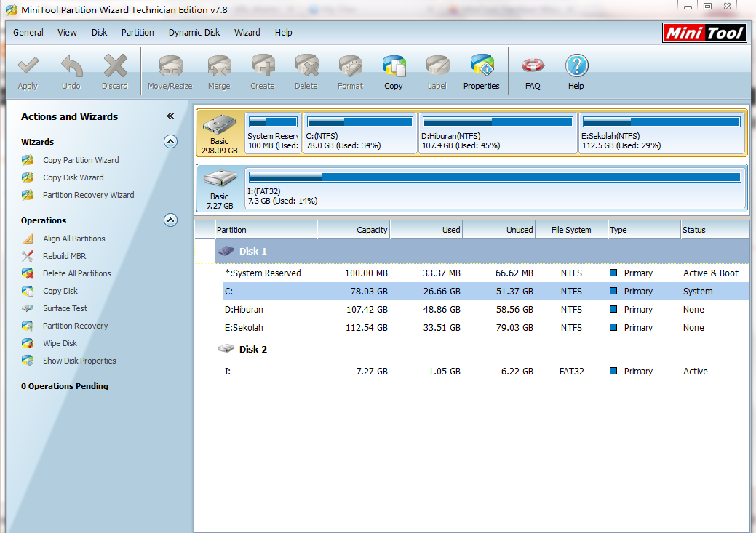Click the 0 Operations Pending text

tap(65, 386)
